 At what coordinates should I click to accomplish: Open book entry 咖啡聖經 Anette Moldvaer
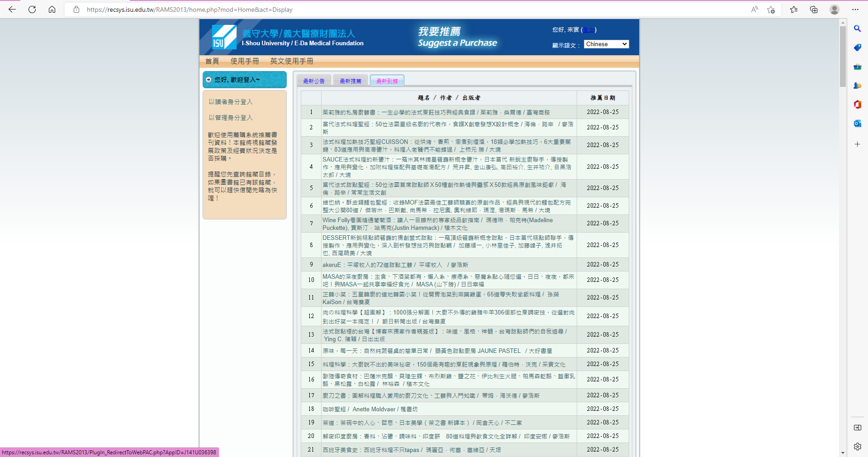[370, 409]
